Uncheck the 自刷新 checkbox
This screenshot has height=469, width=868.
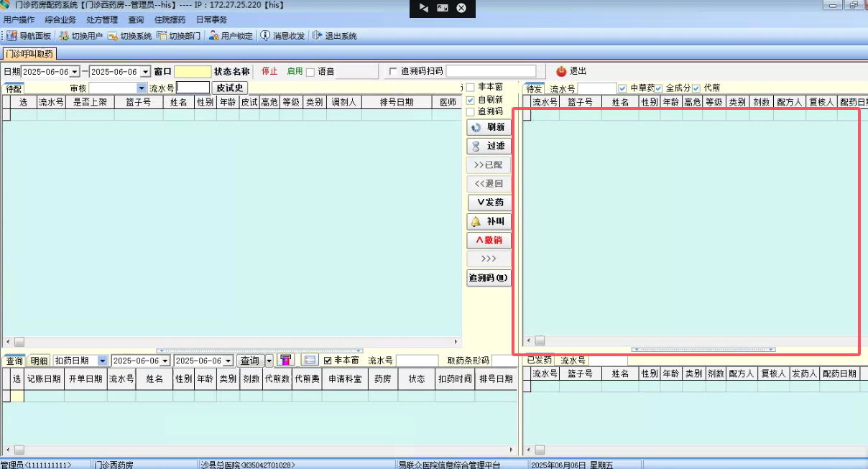[471, 100]
